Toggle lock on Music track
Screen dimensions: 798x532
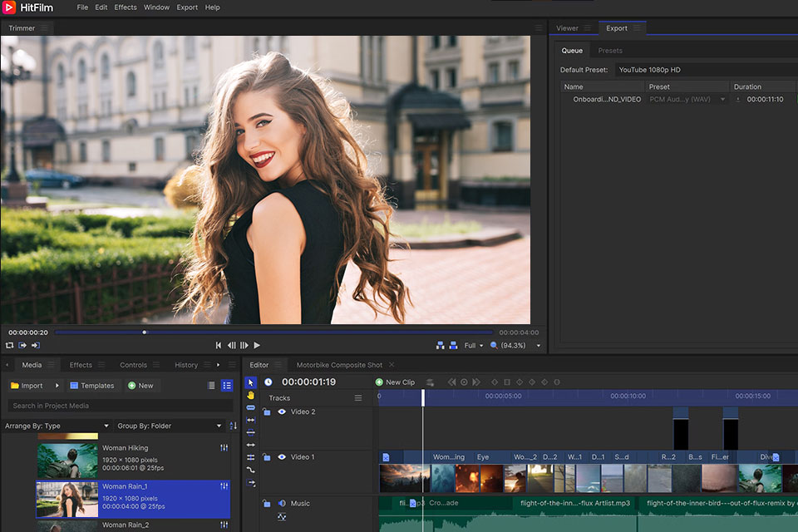pos(266,503)
